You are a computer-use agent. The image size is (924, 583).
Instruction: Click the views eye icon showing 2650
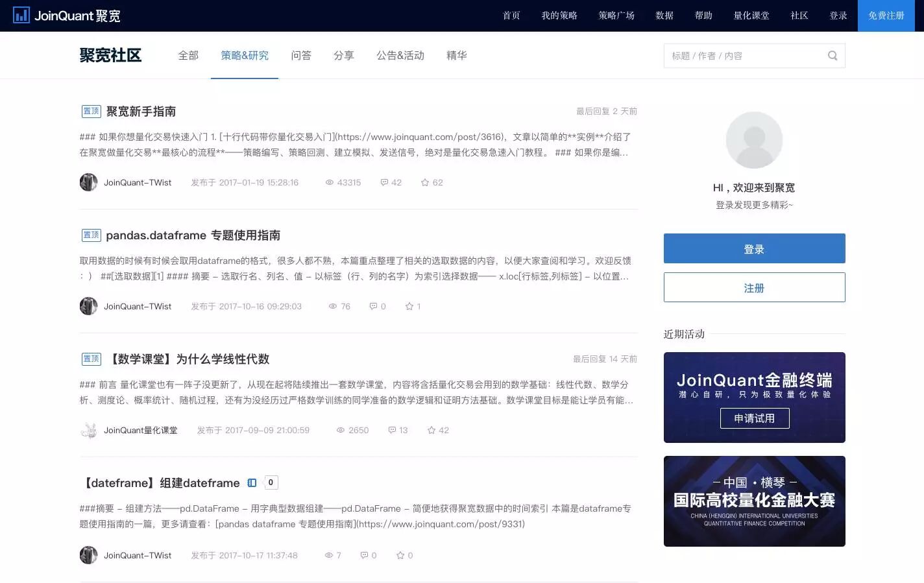tap(341, 431)
